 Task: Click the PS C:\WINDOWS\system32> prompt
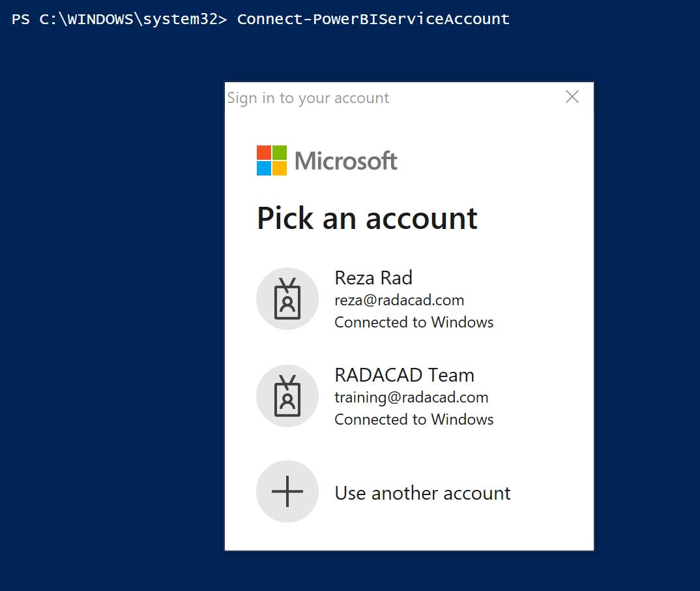tap(119, 19)
